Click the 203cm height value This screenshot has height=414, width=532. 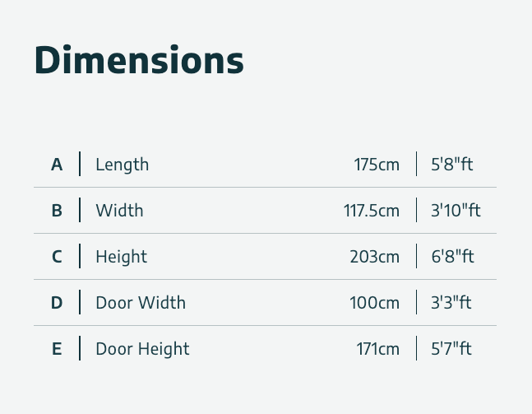pyautogui.click(x=374, y=257)
